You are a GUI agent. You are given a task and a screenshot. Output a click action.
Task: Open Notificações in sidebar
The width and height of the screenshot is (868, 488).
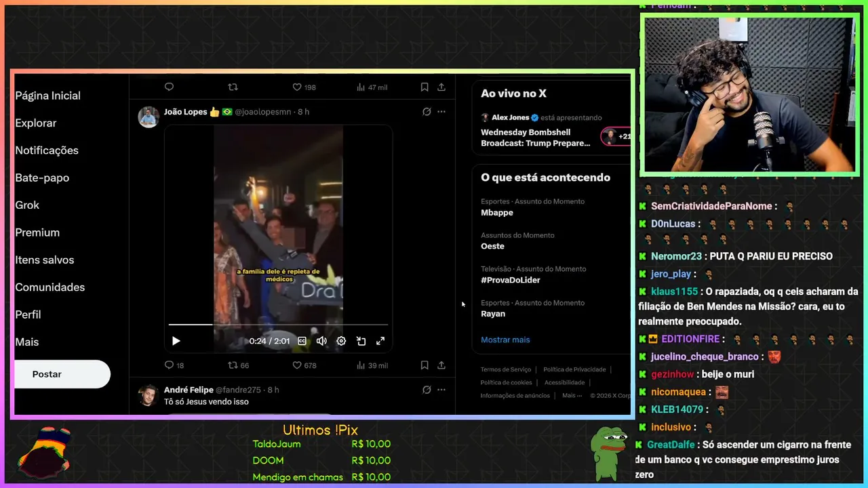pos(47,150)
